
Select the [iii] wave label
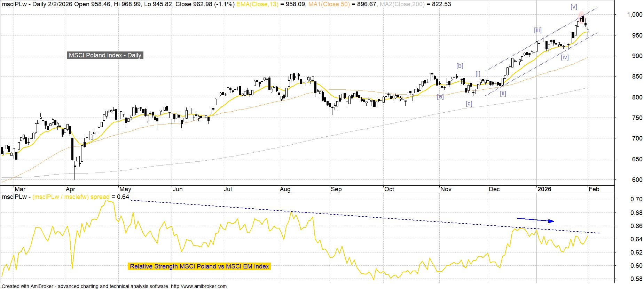(538, 30)
